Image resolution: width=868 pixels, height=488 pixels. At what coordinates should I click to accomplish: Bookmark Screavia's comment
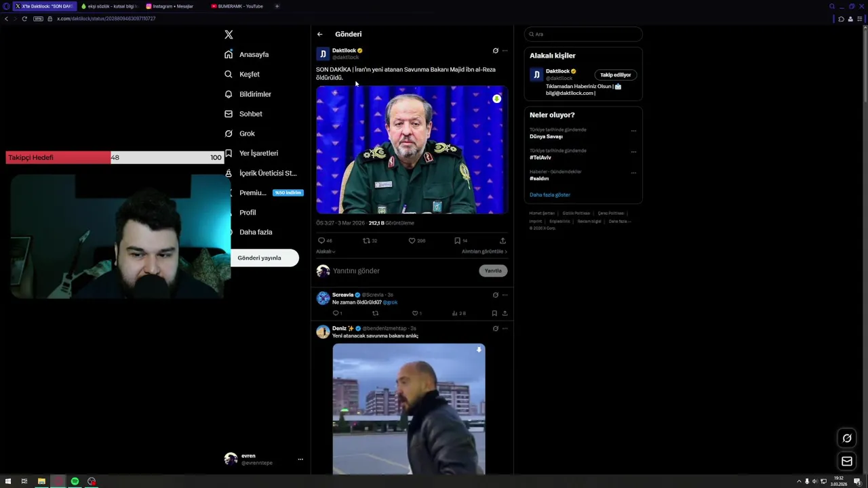pyautogui.click(x=494, y=313)
